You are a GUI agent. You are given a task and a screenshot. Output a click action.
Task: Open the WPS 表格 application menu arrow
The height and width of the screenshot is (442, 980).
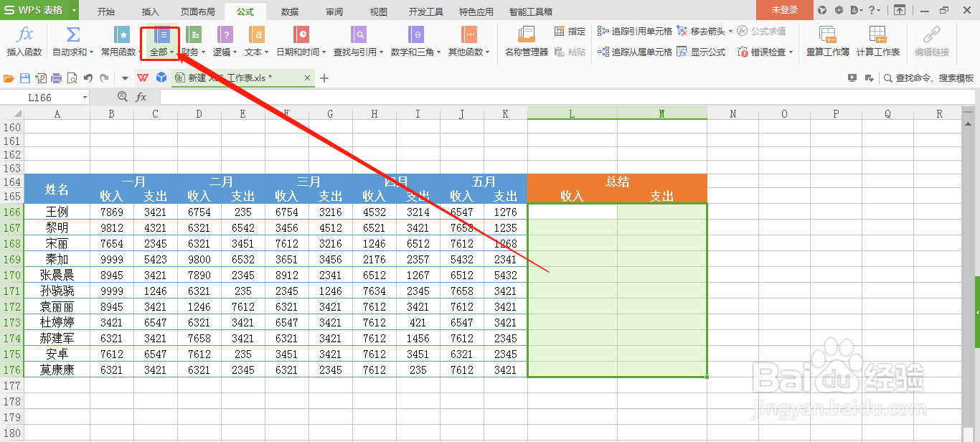coord(74,11)
